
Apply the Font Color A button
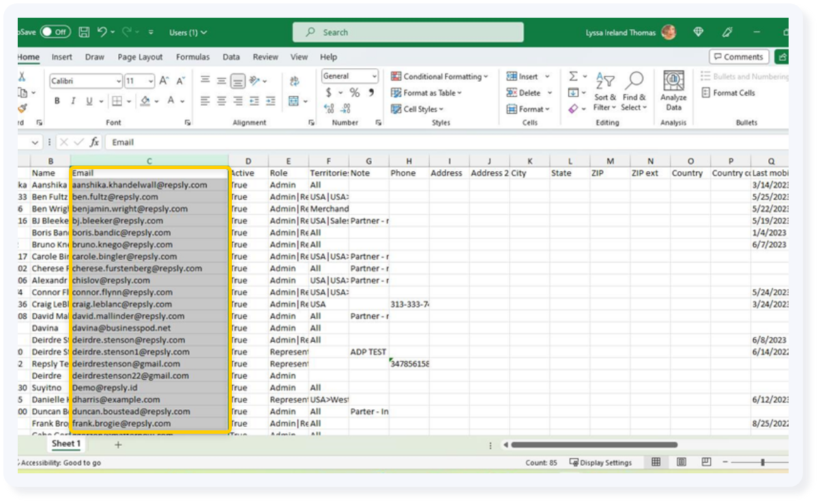pyautogui.click(x=173, y=101)
